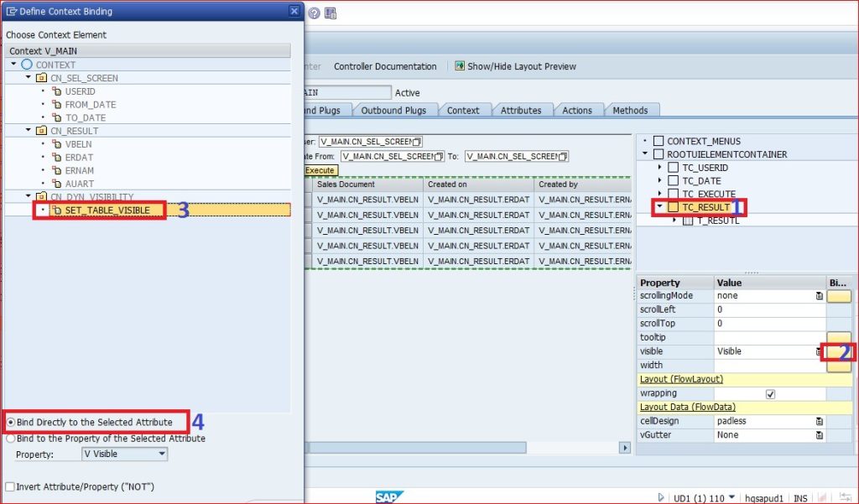Collapse the CN_DYN_VISIBILITY node
859x504 pixels.
[x=29, y=195]
